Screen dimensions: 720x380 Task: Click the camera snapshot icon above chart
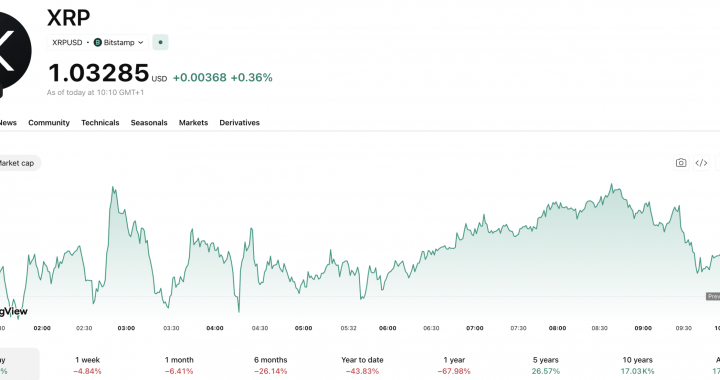point(681,163)
